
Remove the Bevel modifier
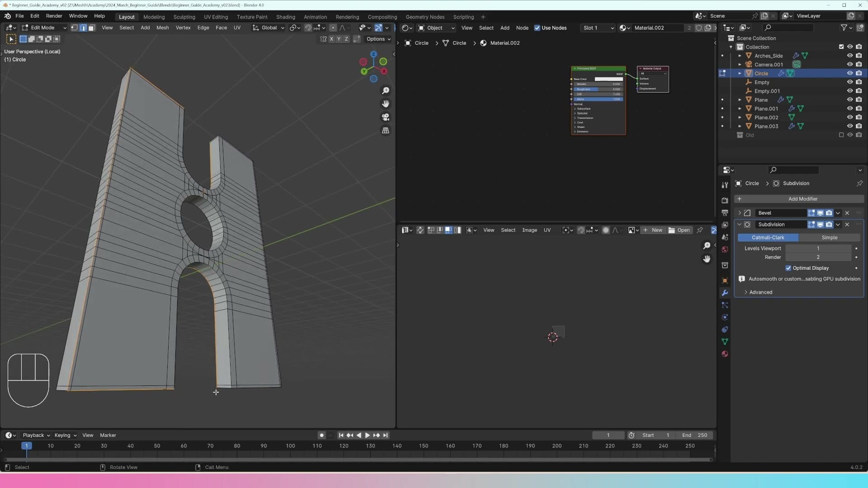(847, 213)
